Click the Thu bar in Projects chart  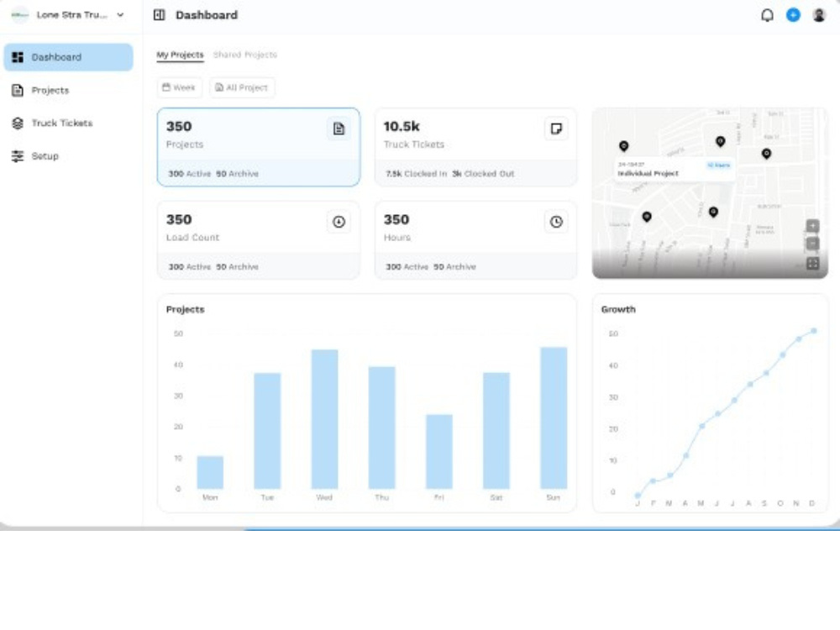[382, 428]
